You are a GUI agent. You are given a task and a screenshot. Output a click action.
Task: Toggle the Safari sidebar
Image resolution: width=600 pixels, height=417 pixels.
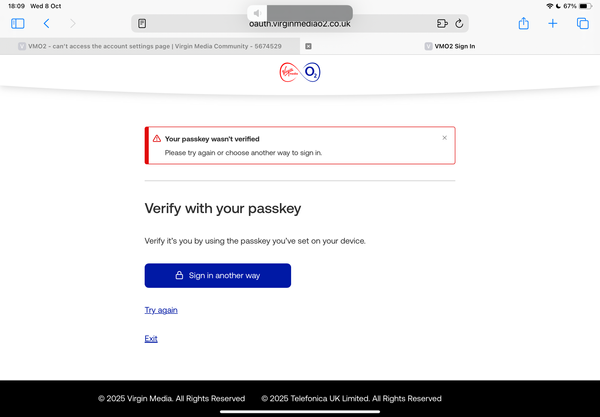tap(18, 23)
